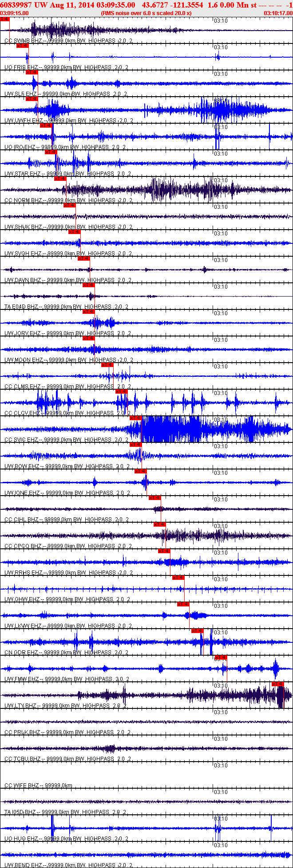Click the 'CC WIFE BHZ' station label
The width and height of the screenshot is (293, 868).
(x=22, y=786)
